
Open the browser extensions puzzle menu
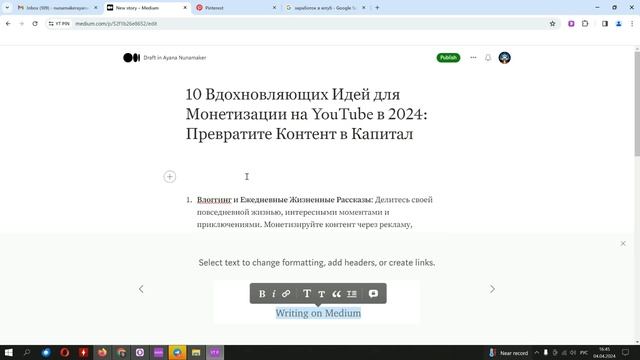click(x=585, y=24)
